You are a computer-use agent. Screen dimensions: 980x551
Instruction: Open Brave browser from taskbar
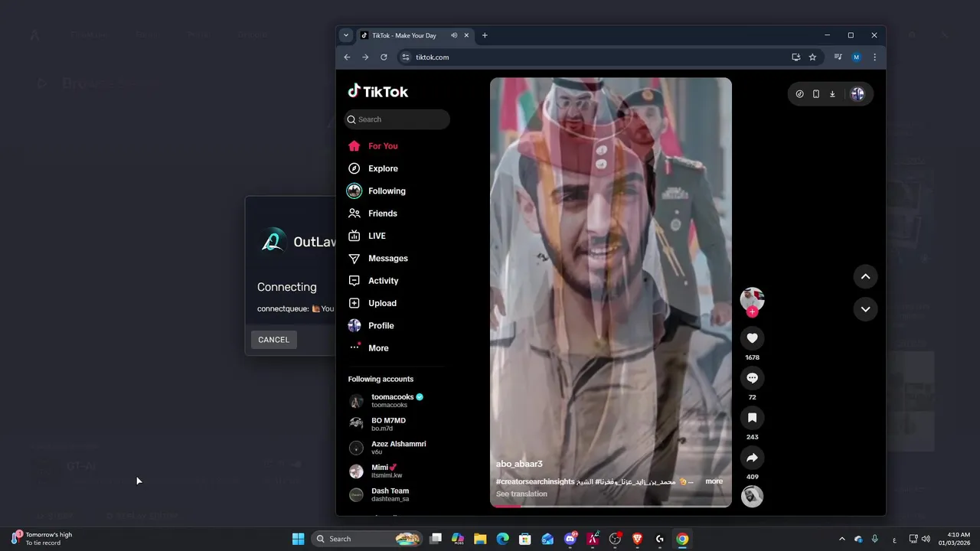tap(638, 539)
